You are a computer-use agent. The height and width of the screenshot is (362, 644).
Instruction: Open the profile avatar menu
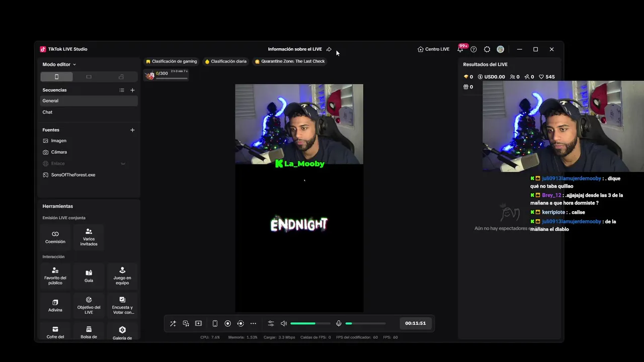coord(500,49)
